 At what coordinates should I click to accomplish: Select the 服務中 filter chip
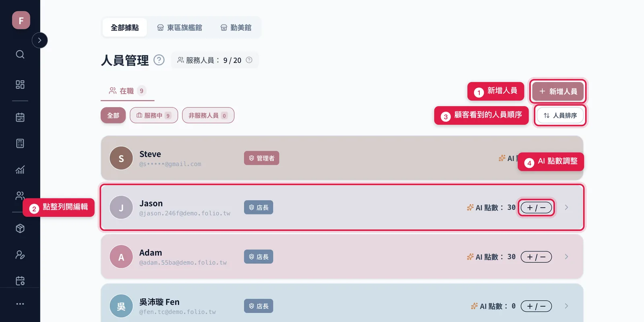[154, 116]
